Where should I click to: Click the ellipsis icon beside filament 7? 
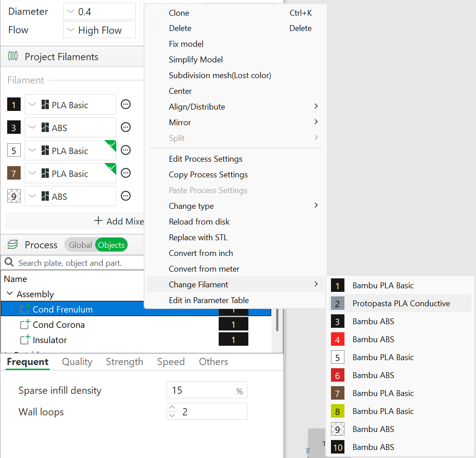(x=126, y=173)
